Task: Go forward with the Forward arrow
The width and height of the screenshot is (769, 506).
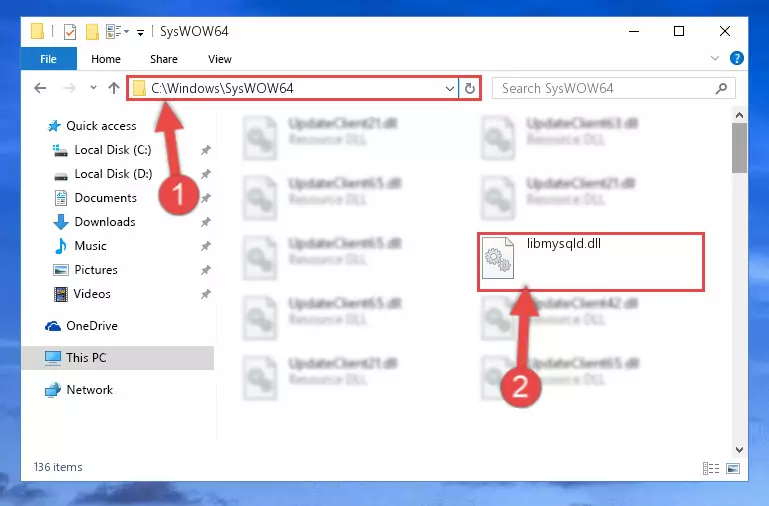Action: pyautogui.click(x=70, y=88)
